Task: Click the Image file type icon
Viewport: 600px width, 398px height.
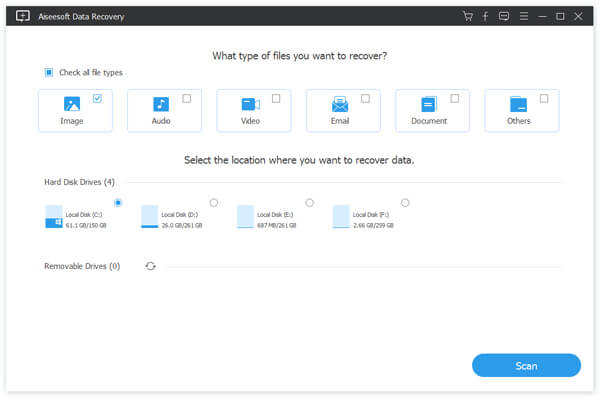Action: click(72, 104)
